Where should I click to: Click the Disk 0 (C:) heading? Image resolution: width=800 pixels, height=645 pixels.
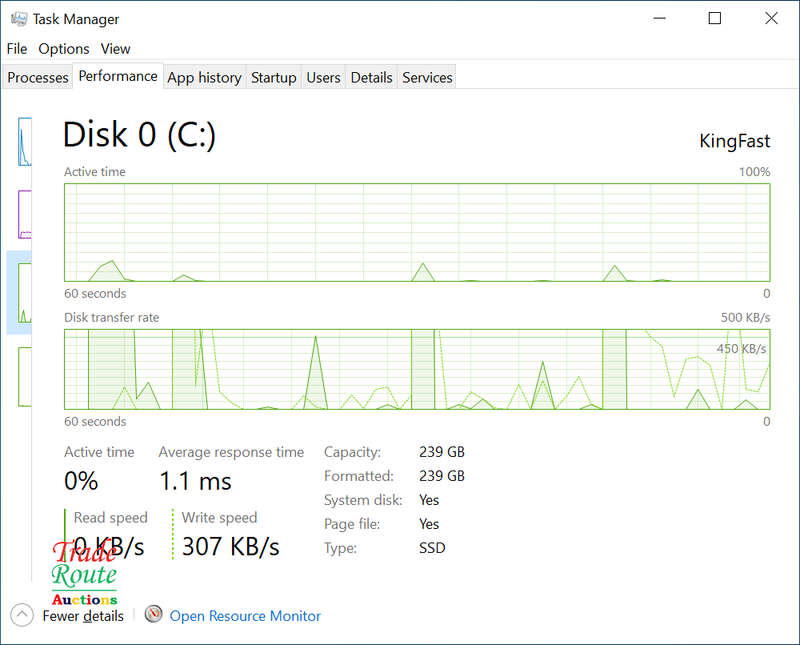(x=139, y=135)
